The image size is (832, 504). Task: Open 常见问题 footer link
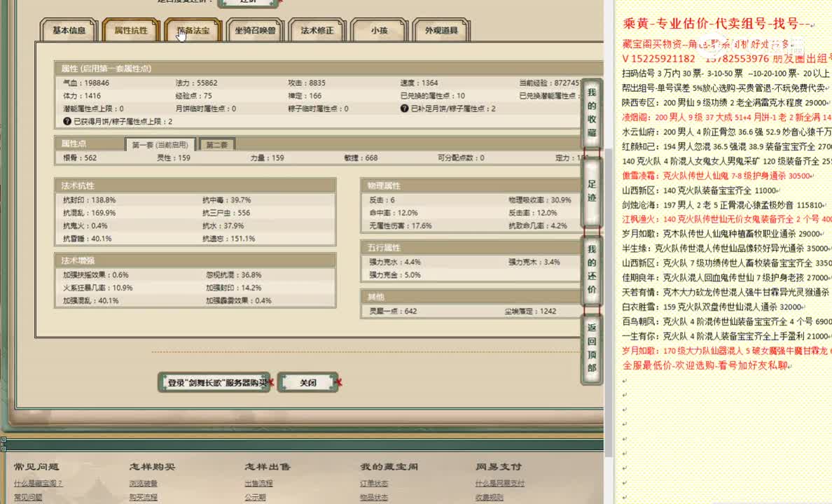click(x=28, y=497)
